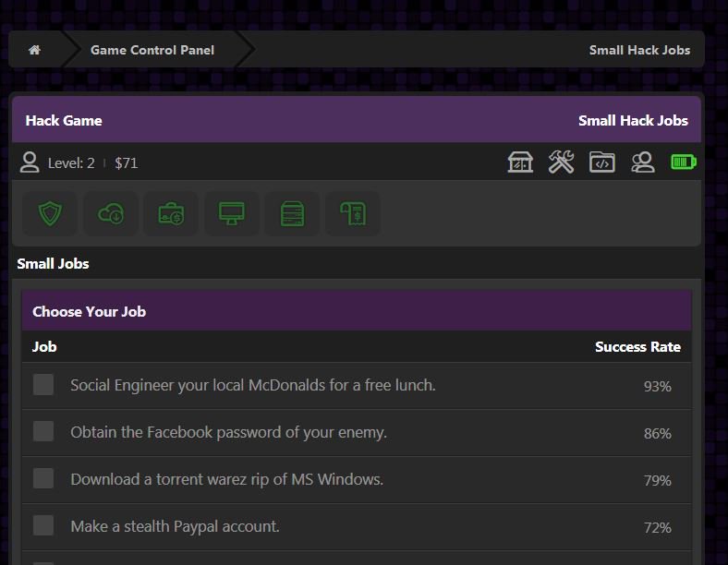Click 'Social Engineer your local McDonalds' job text
This screenshot has width=728, height=565.
253,385
